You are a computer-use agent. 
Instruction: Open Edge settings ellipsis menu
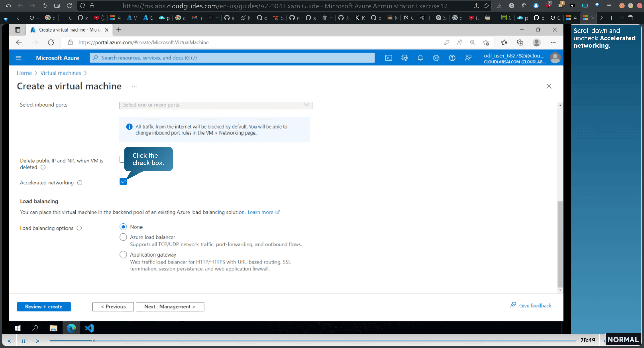(x=553, y=42)
